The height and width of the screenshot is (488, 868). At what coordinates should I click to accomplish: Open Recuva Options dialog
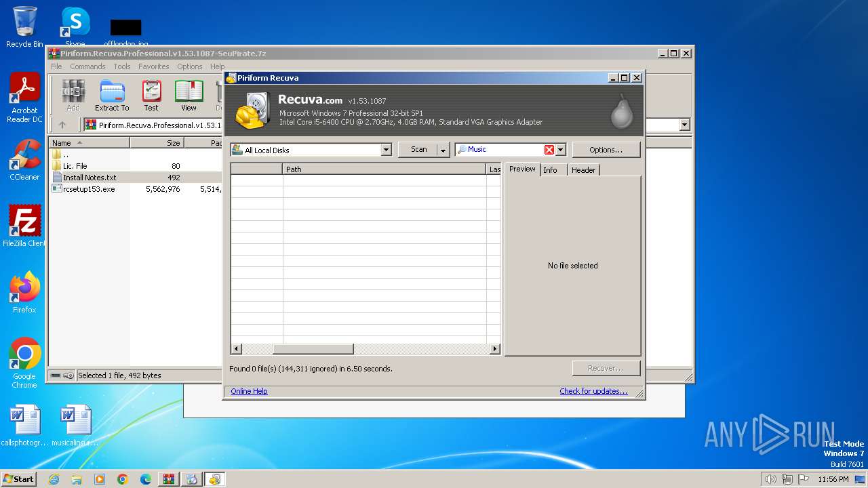click(606, 150)
